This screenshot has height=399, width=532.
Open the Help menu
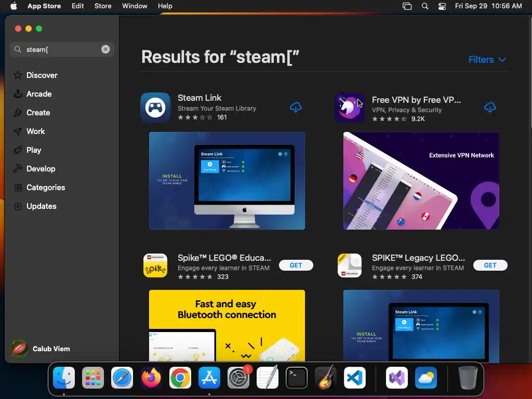pyautogui.click(x=165, y=6)
